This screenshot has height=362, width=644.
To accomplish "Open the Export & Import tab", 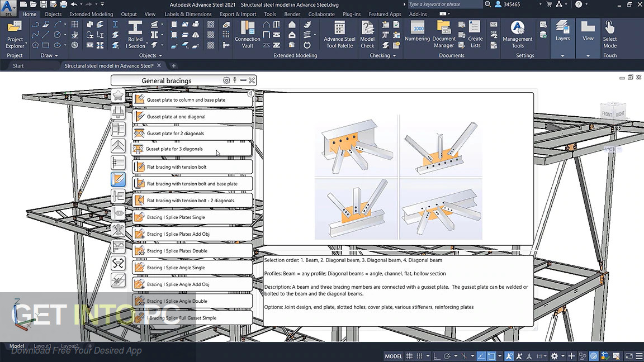I will tap(238, 14).
